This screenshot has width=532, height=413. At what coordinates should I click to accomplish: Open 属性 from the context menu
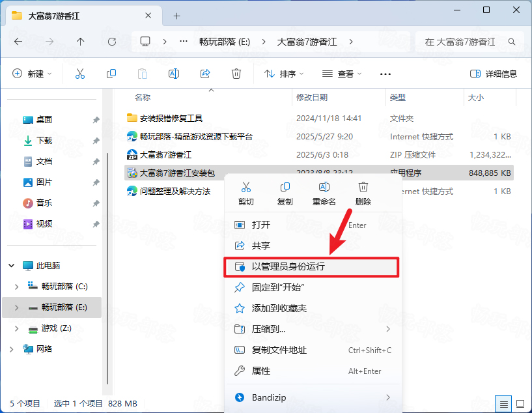pyautogui.click(x=313, y=371)
